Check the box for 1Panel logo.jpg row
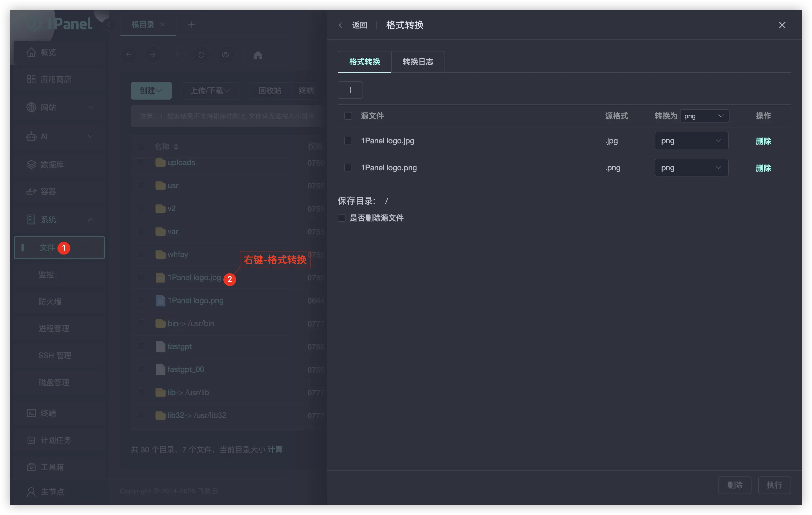The height and width of the screenshot is (515, 812). click(348, 141)
